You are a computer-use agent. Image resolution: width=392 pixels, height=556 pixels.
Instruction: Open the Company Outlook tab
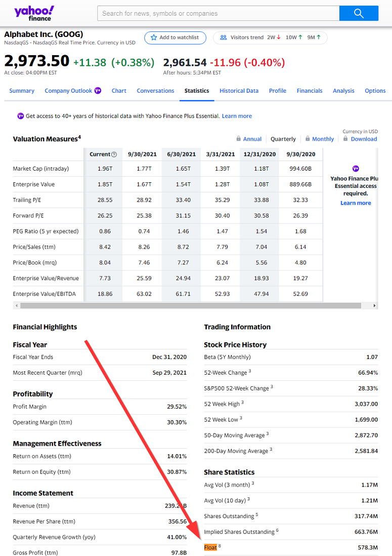[x=68, y=91]
